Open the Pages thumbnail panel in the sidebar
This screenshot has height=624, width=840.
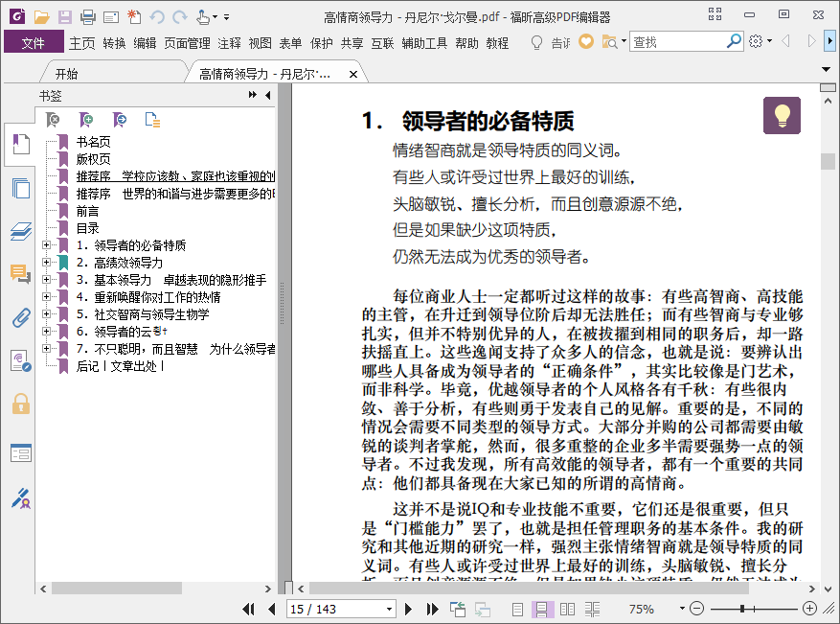[x=20, y=188]
